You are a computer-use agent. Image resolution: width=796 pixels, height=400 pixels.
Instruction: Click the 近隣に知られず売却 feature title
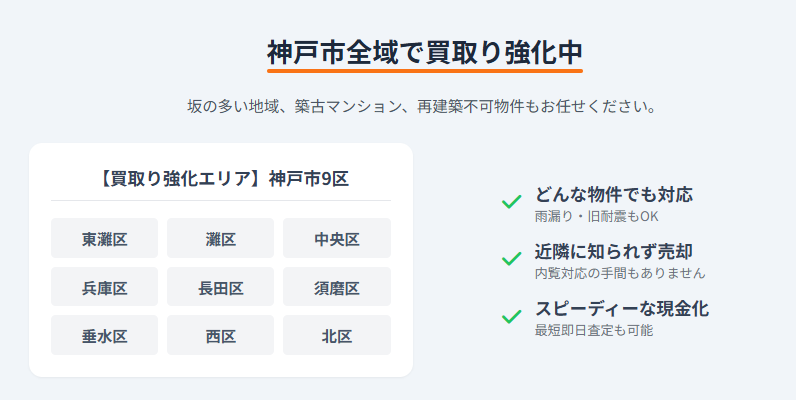tap(614, 251)
